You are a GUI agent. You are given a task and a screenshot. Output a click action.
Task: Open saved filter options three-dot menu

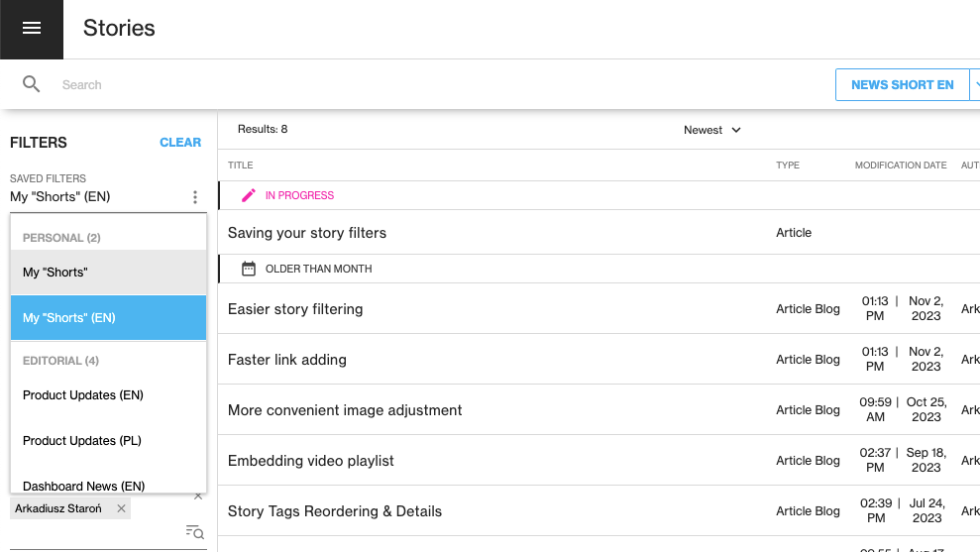click(x=195, y=197)
